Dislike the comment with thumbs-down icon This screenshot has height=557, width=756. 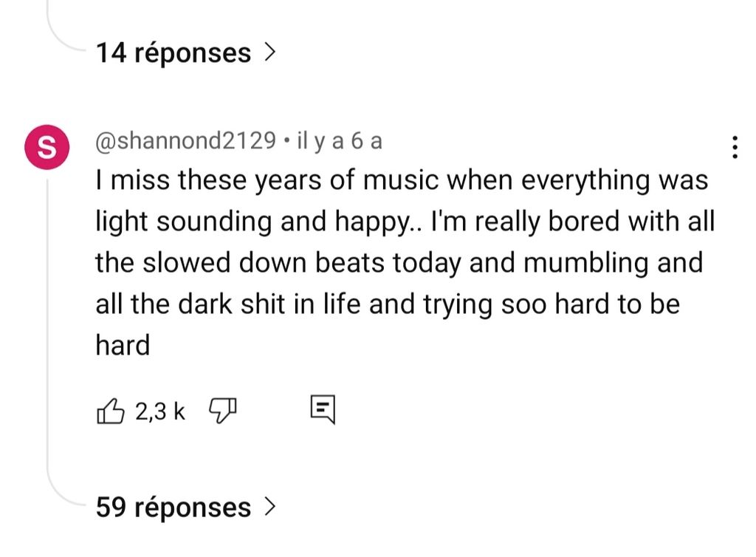click(x=221, y=409)
